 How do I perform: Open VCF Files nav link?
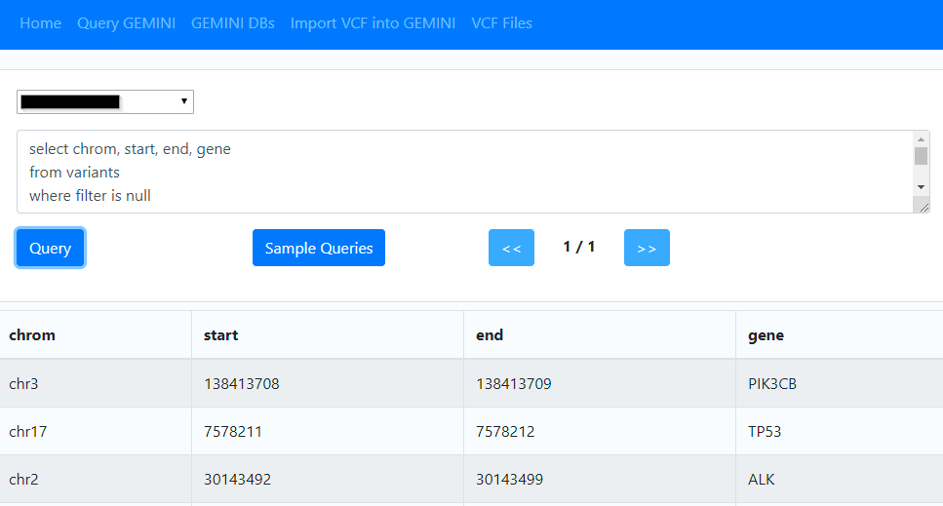click(x=502, y=23)
